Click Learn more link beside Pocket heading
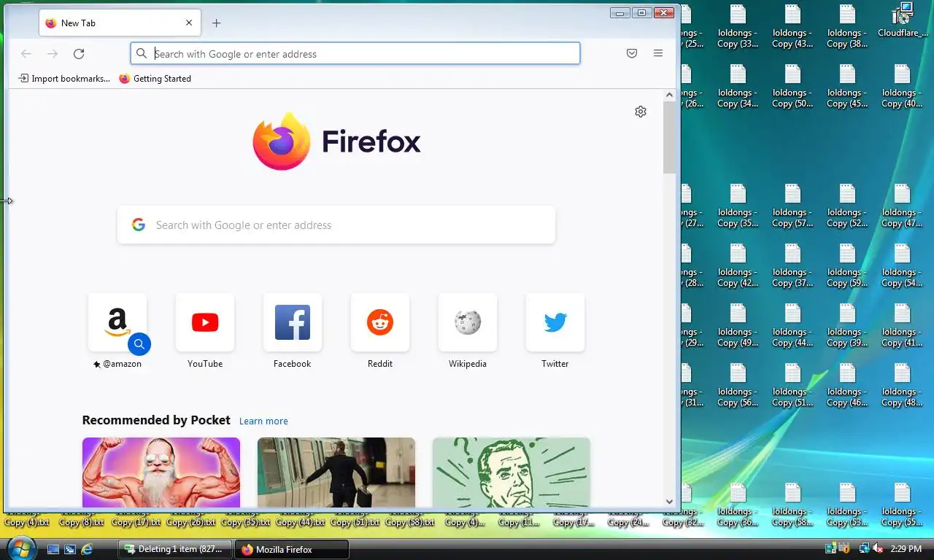 click(x=263, y=421)
